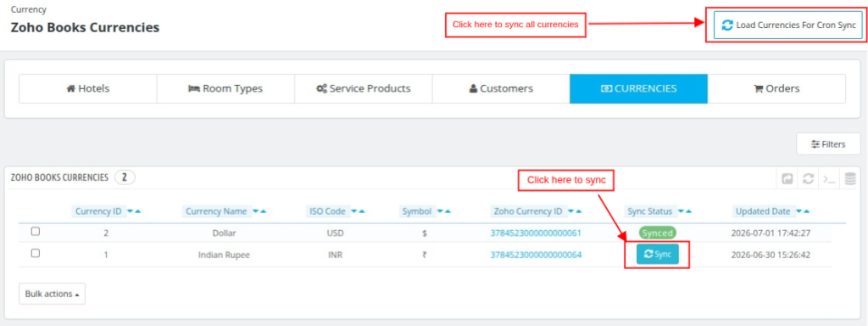Click the updated date 2026-06-30 15:26:42
Screen dimensions: 868x326
click(x=771, y=255)
